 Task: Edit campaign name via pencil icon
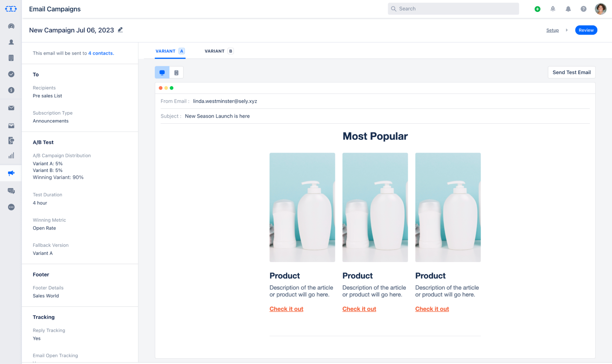coord(120,30)
